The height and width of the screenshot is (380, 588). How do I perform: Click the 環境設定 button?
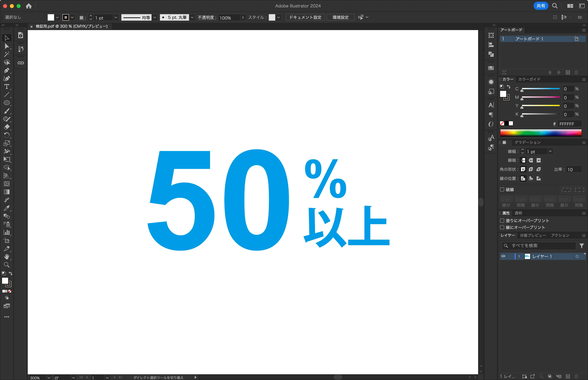click(340, 17)
